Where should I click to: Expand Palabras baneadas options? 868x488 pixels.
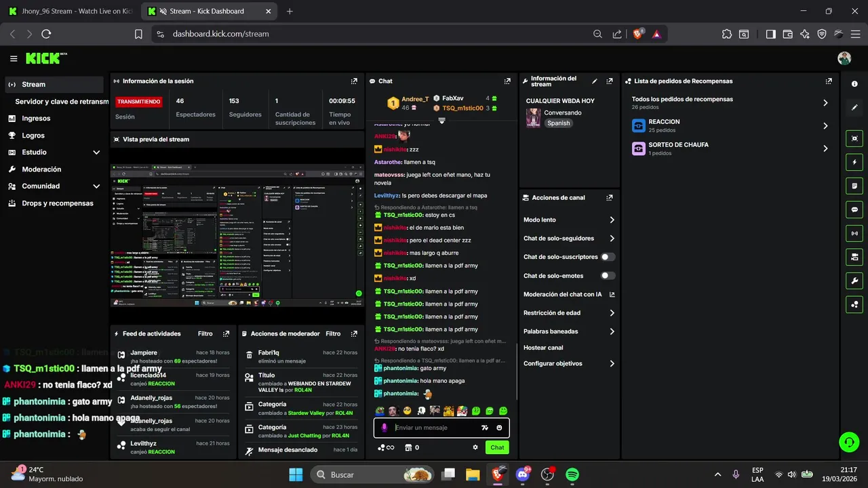(x=612, y=331)
